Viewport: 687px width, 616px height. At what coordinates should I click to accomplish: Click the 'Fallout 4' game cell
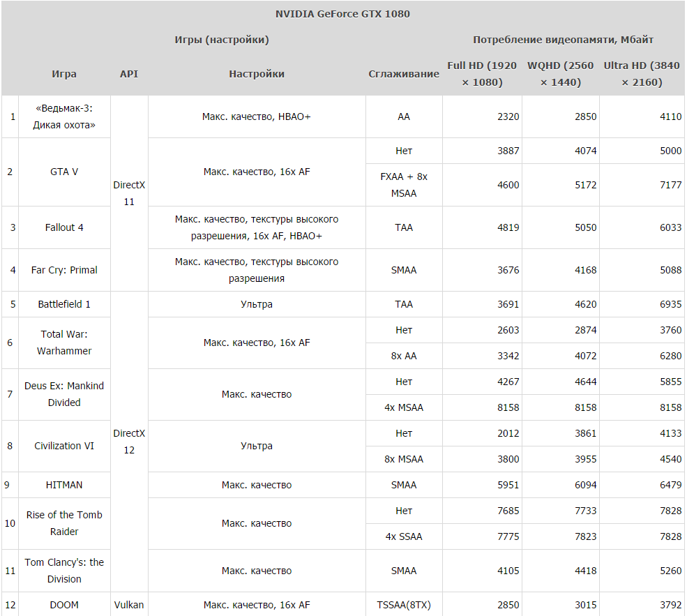pos(64,227)
